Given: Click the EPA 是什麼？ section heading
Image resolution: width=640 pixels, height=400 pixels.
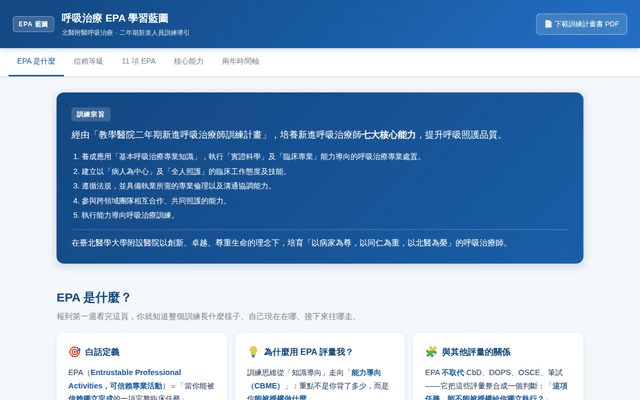Looking at the screenshot, I should click(x=93, y=298).
